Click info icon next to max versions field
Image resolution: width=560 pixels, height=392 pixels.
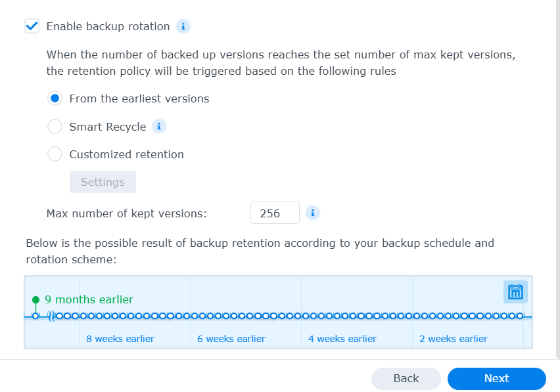[x=314, y=213]
